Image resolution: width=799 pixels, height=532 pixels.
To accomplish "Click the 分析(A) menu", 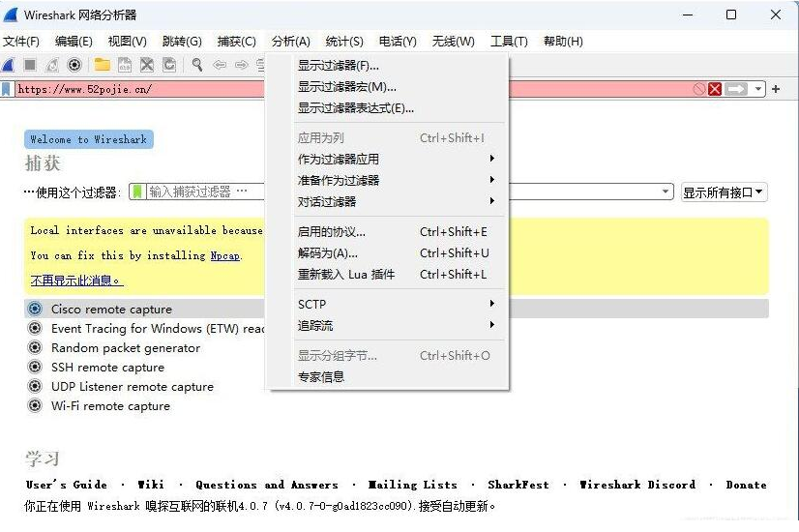I will 290,42.
